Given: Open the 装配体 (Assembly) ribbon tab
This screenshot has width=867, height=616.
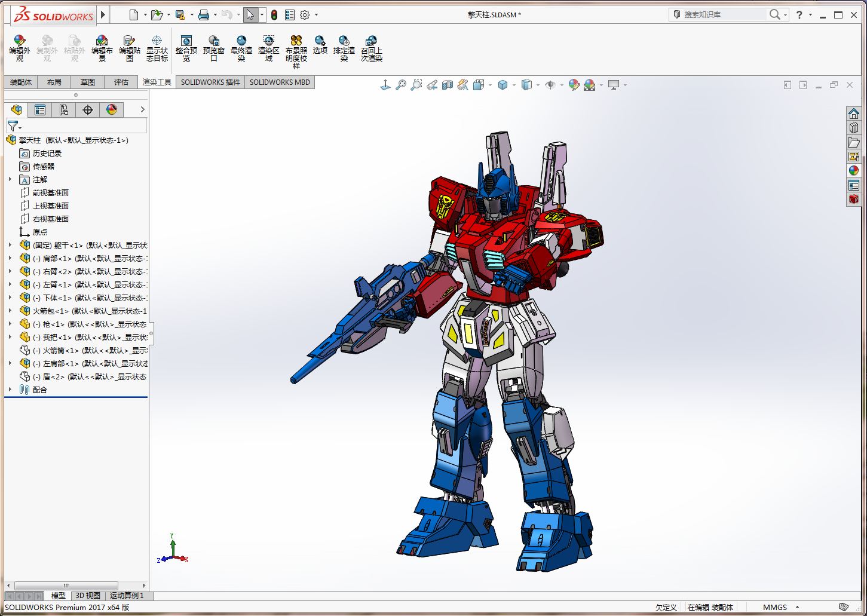Looking at the screenshot, I should (x=21, y=82).
